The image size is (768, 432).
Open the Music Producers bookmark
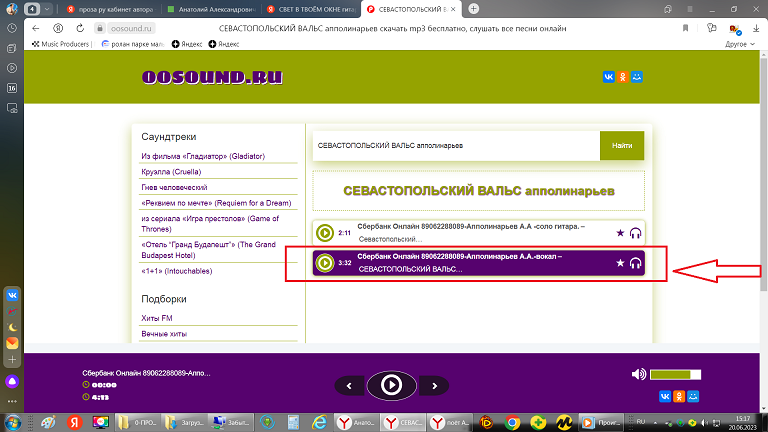tap(61, 44)
